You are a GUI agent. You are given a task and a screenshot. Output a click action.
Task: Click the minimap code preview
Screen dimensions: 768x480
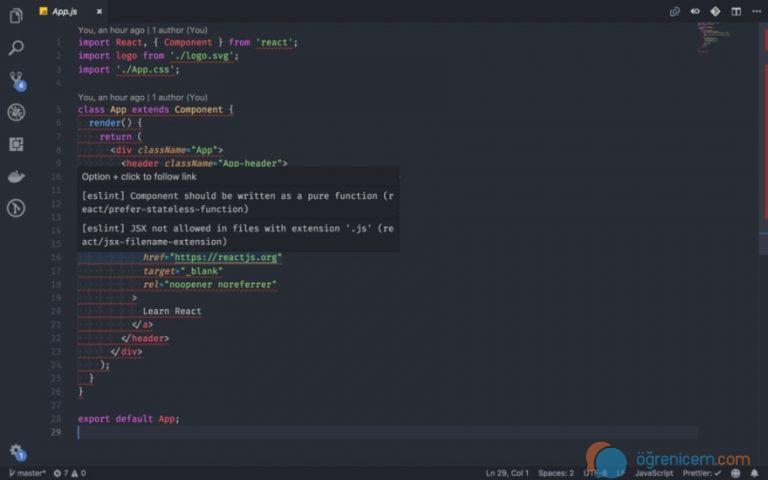(x=714, y=35)
